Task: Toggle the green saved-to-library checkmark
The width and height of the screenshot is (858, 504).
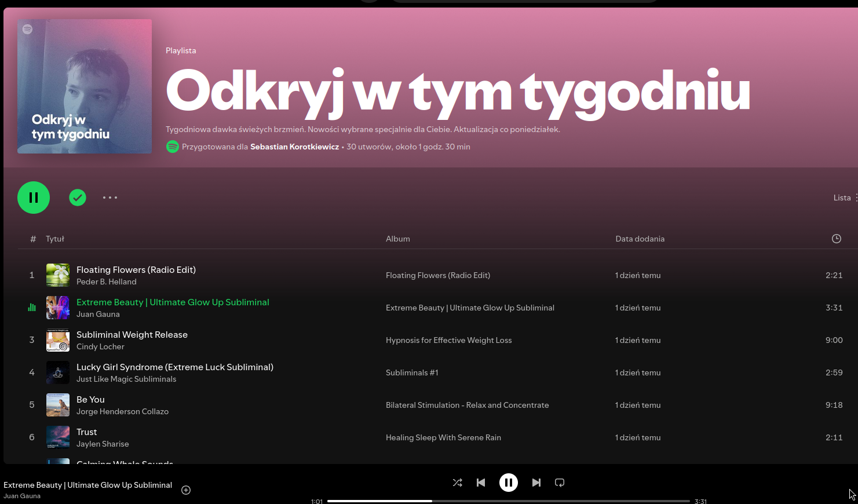Action: (x=78, y=198)
